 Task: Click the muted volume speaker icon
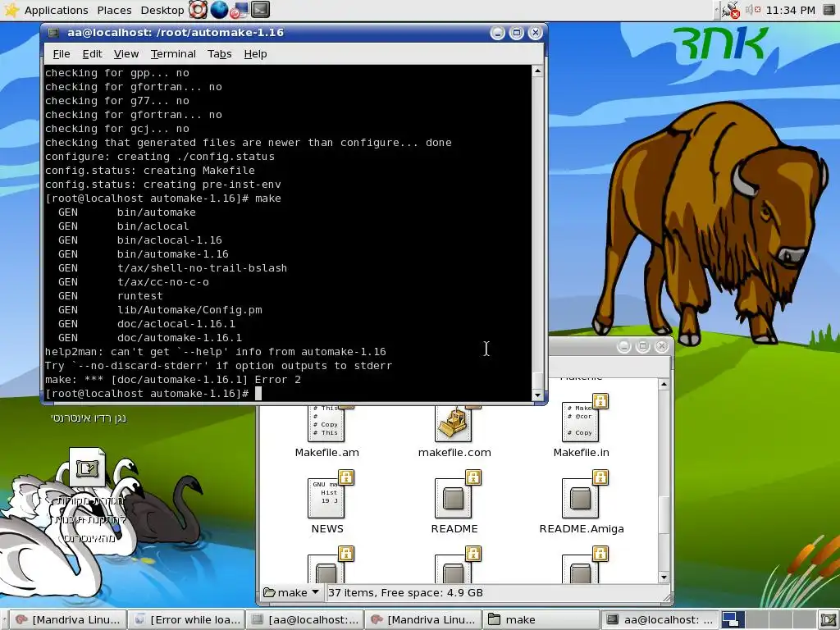753,10
